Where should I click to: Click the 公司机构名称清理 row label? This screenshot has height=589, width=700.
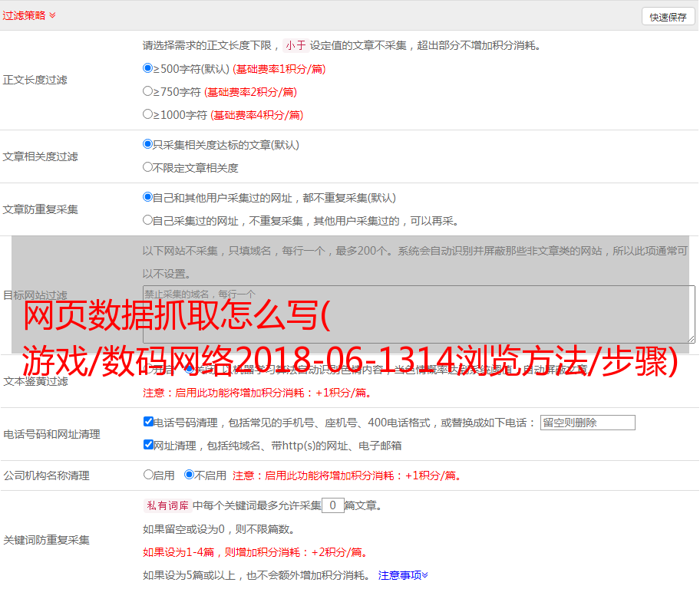pos(46,475)
